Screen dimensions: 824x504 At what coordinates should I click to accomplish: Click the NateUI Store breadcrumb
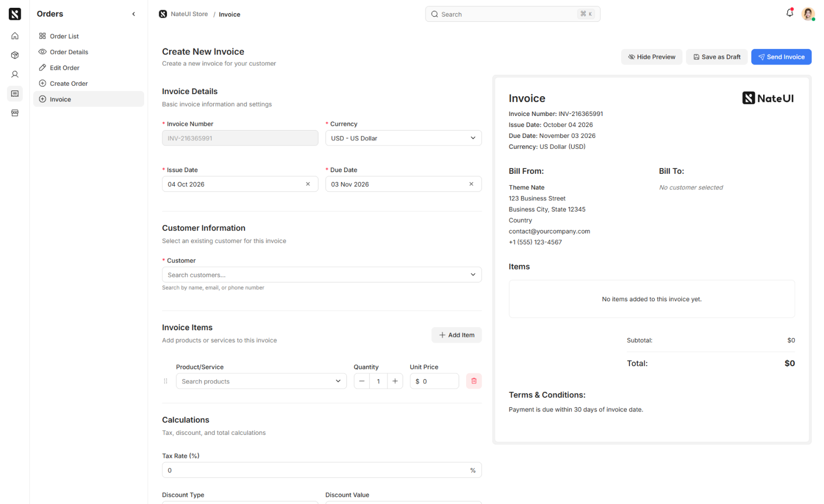pos(183,14)
